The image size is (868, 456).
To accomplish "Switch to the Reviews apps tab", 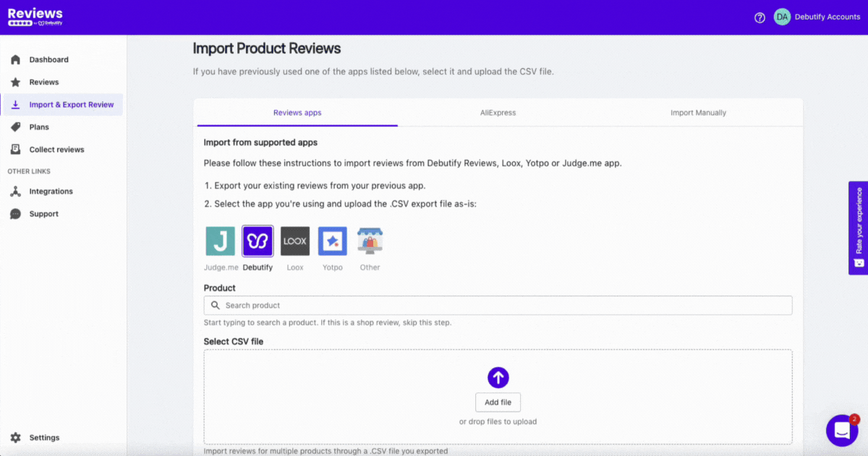I will [297, 113].
